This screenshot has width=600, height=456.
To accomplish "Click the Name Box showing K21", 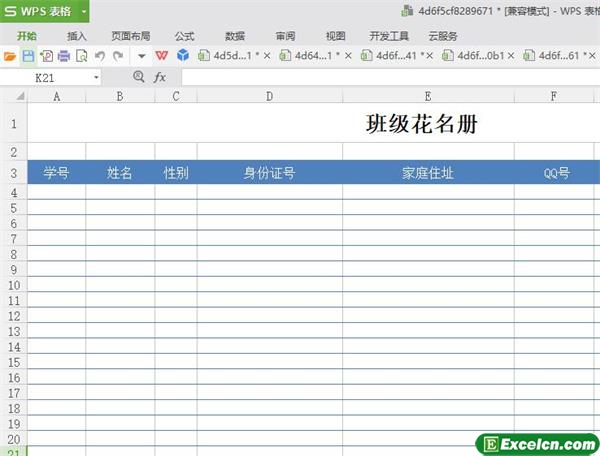I will point(45,78).
